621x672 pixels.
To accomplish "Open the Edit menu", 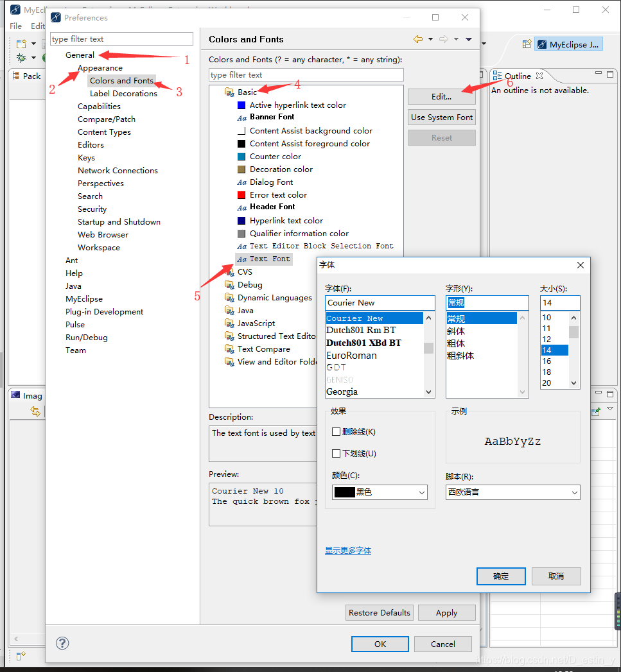I will pyautogui.click(x=38, y=26).
